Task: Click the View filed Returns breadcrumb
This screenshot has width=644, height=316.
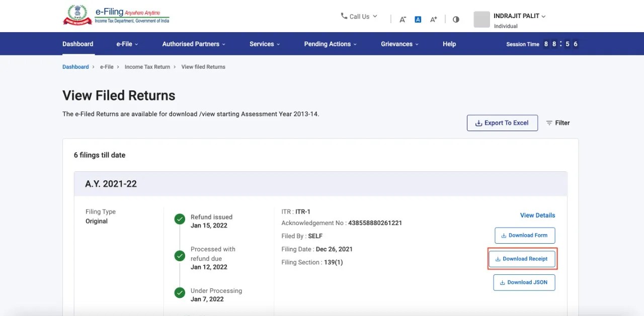Action: pyautogui.click(x=203, y=67)
